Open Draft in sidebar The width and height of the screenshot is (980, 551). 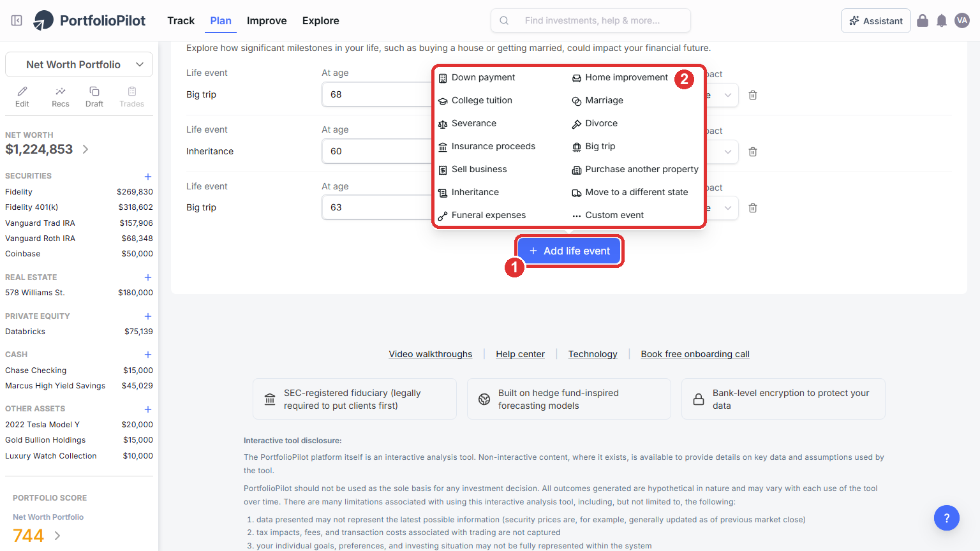click(x=94, y=97)
